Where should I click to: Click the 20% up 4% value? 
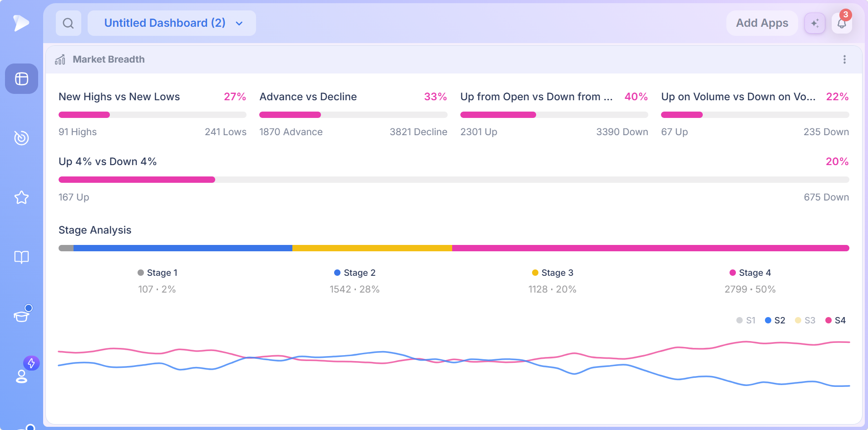tap(837, 161)
